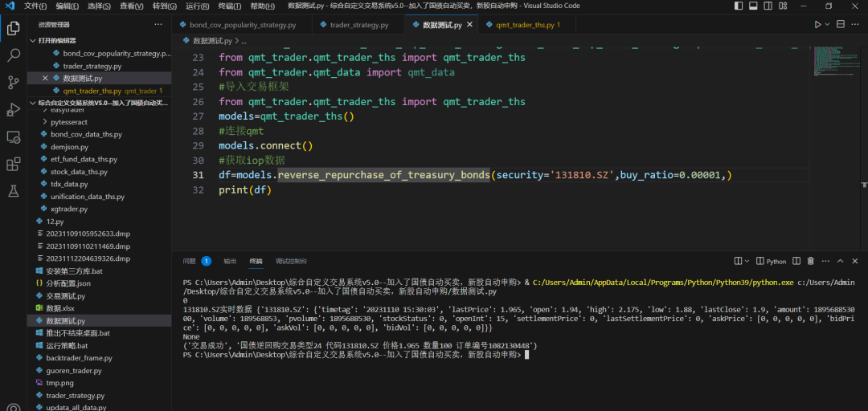Open tdx_data.py in file tree
This screenshot has width=868, height=411.
(x=69, y=184)
